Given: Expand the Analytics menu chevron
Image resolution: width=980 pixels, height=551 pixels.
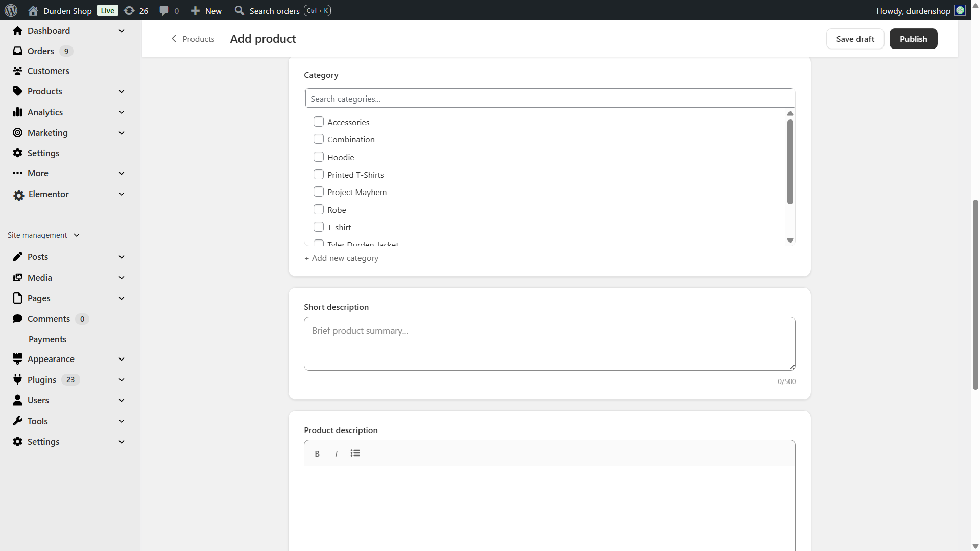Looking at the screenshot, I should [x=122, y=112].
